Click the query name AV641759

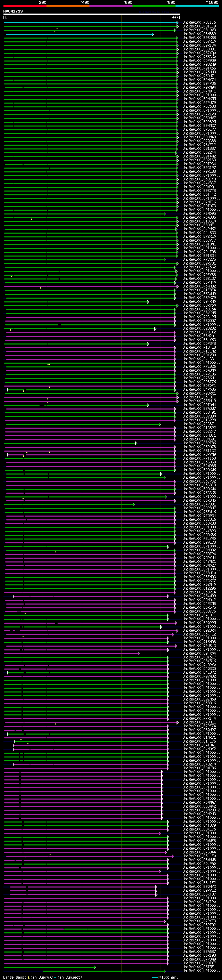(x=13, y=11)
